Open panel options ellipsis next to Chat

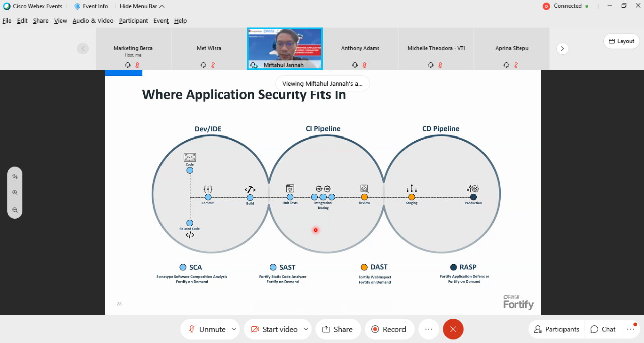tap(631, 329)
